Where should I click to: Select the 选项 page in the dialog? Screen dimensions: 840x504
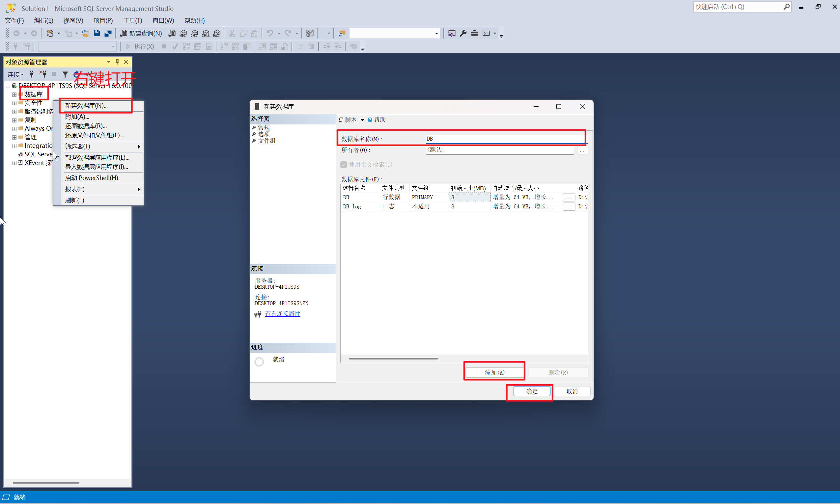coord(264,134)
